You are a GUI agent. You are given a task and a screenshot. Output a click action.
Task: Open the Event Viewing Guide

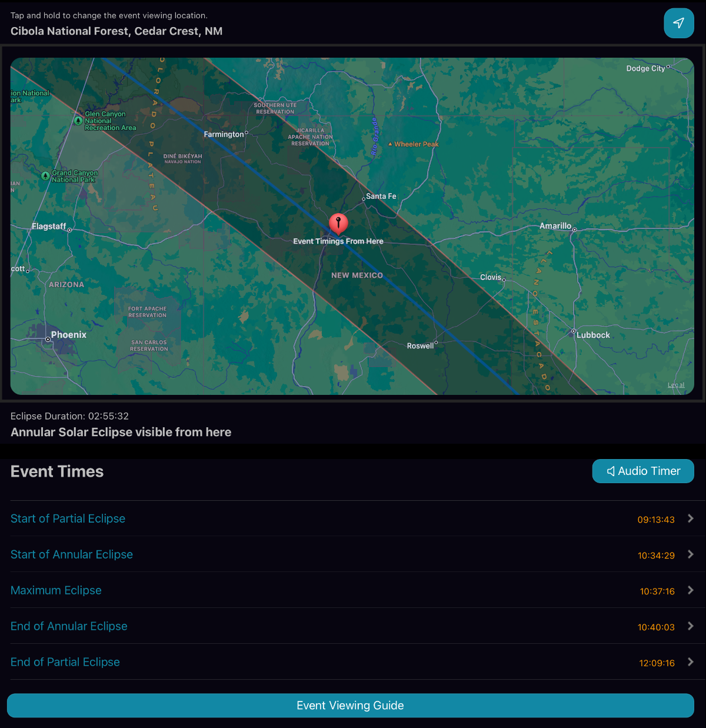coord(350,705)
